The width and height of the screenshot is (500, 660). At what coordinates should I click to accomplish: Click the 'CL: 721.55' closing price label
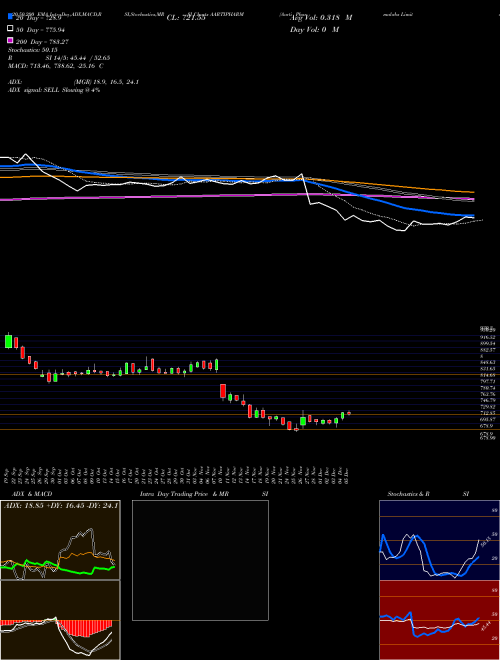[x=186, y=18]
